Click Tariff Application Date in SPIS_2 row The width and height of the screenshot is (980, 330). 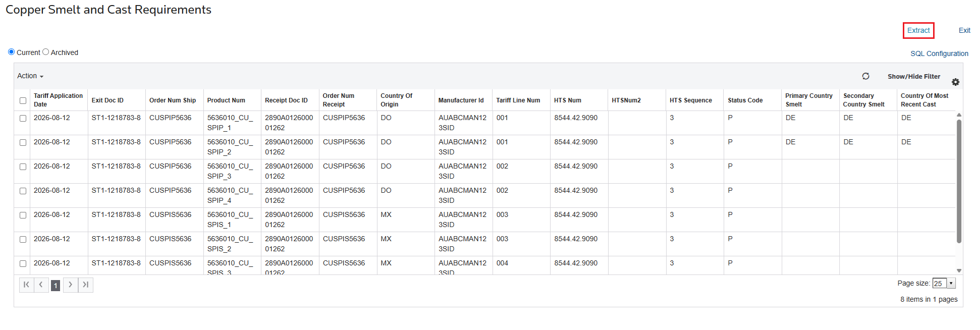[52, 239]
